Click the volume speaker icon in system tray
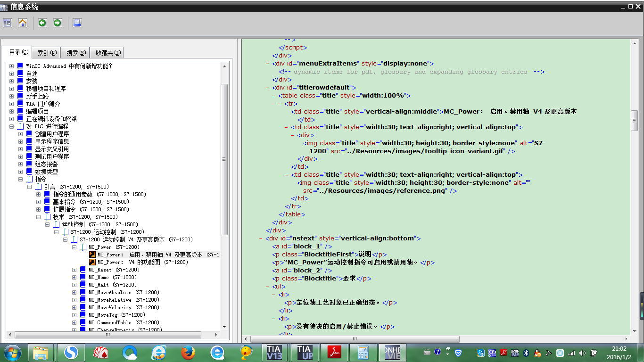 point(583,353)
